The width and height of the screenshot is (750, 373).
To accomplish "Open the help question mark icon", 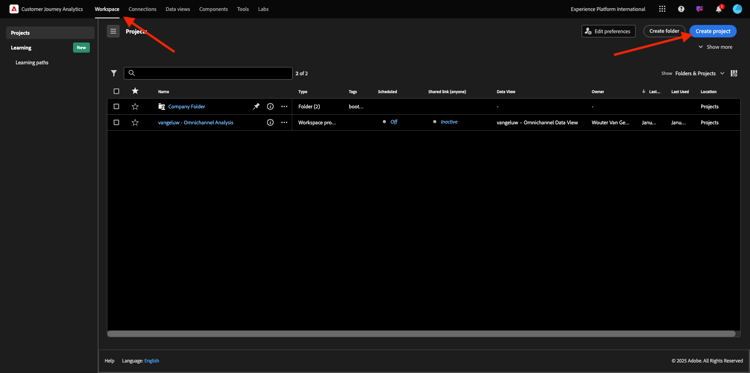I will (681, 9).
